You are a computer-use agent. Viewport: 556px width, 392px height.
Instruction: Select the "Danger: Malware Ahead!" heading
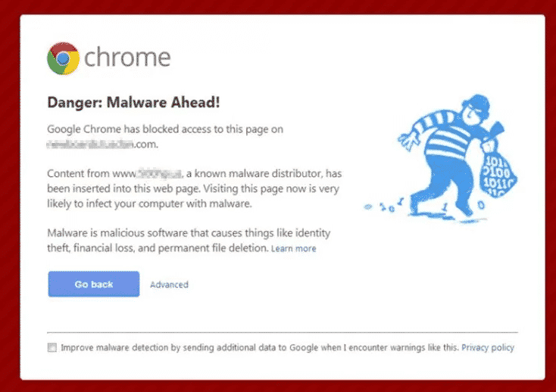[x=133, y=102]
